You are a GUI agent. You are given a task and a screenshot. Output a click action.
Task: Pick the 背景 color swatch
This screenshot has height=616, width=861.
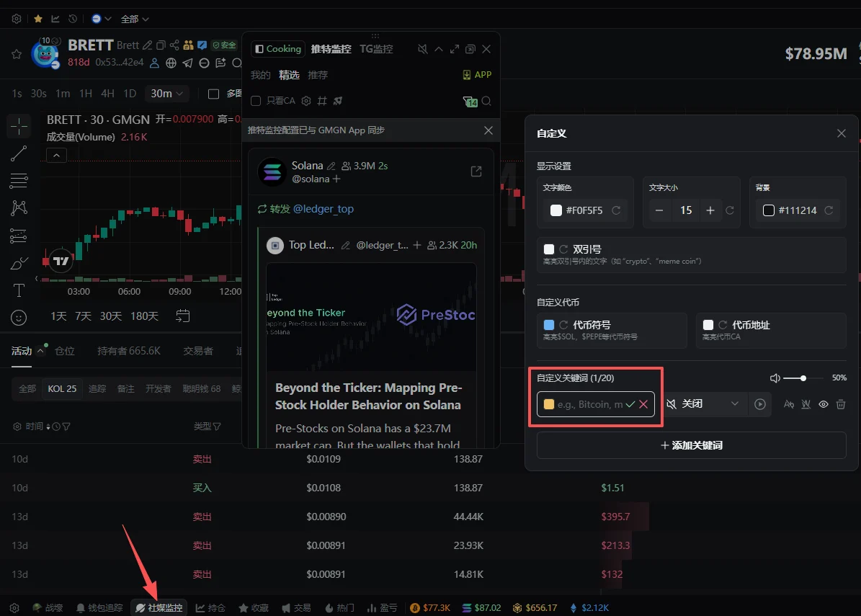click(x=769, y=210)
